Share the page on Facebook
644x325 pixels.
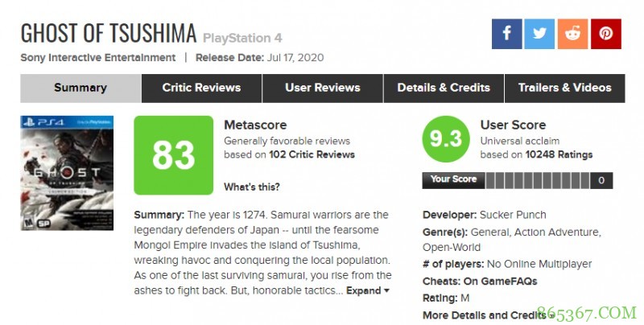tap(507, 33)
